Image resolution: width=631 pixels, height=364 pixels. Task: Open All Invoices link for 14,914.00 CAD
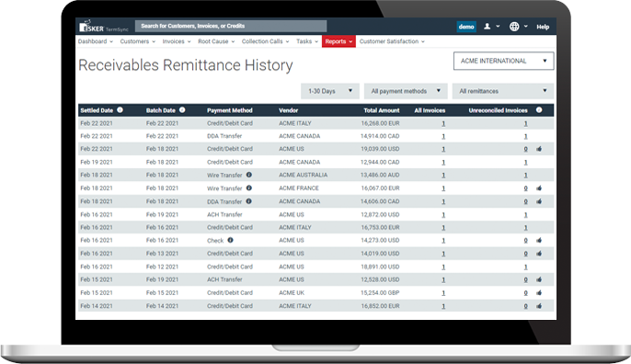pos(443,136)
